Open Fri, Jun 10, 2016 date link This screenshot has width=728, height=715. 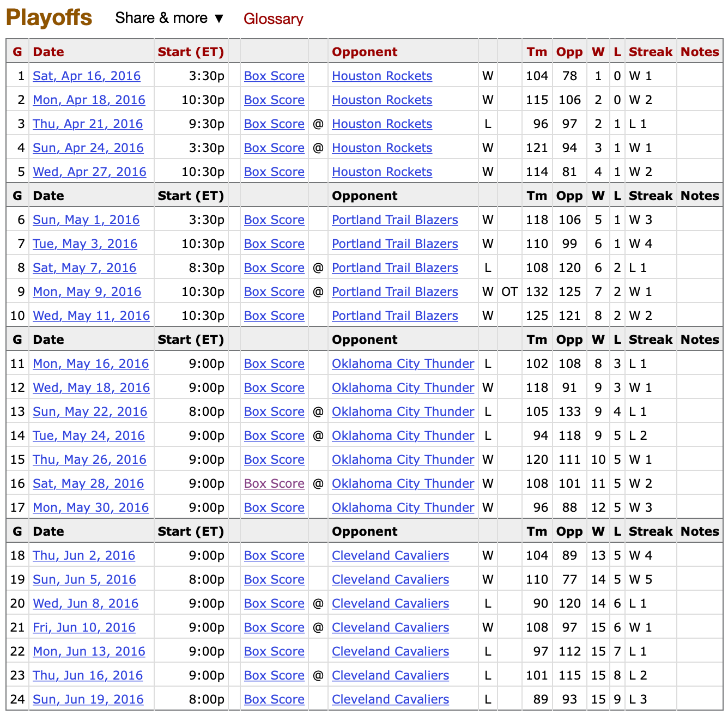[x=84, y=627]
